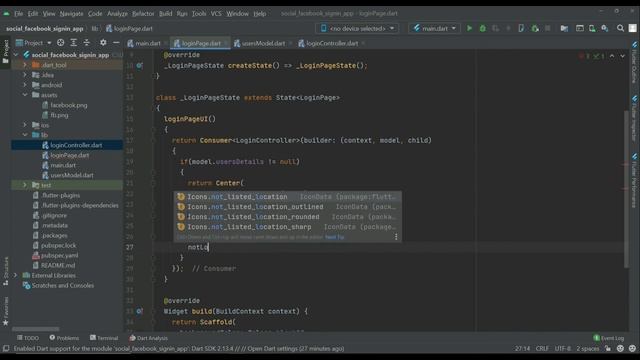
Task: Expand the test folder
Action: tap(24, 185)
